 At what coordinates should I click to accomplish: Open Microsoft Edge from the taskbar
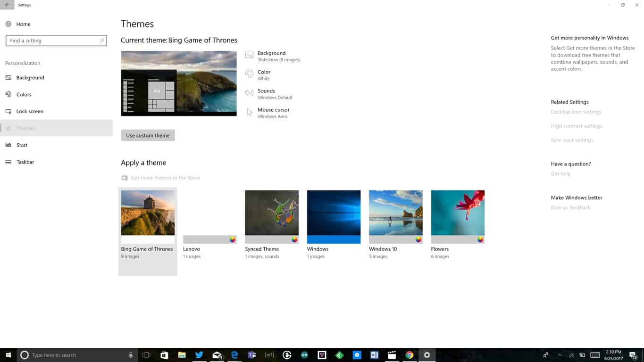click(x=234, y=355)
